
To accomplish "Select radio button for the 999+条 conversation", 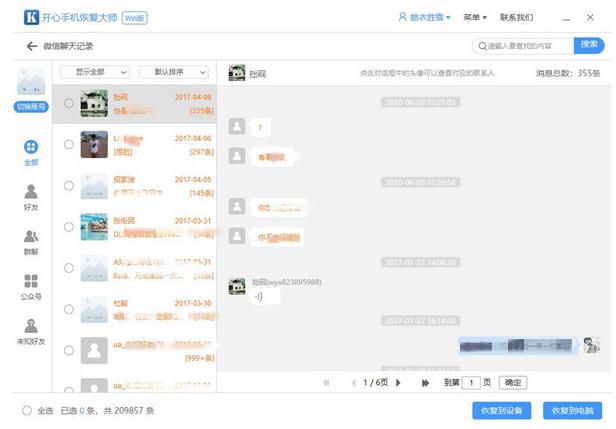I will coord(69,350).
